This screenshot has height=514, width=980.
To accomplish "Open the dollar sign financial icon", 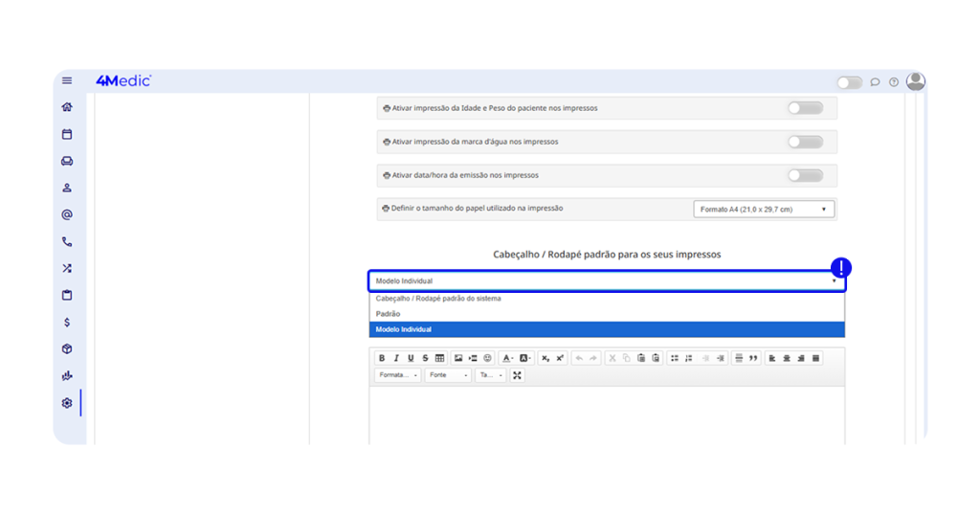I will click(67, 323).
